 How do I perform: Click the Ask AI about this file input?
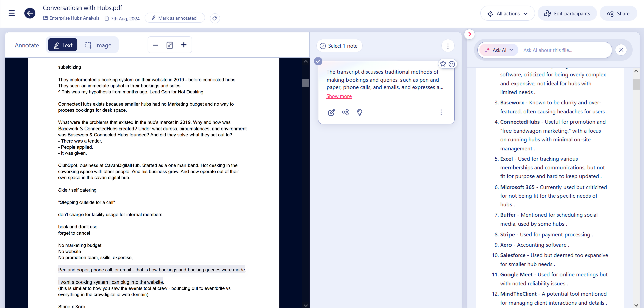pyautogui.click(x=565, y=50)
